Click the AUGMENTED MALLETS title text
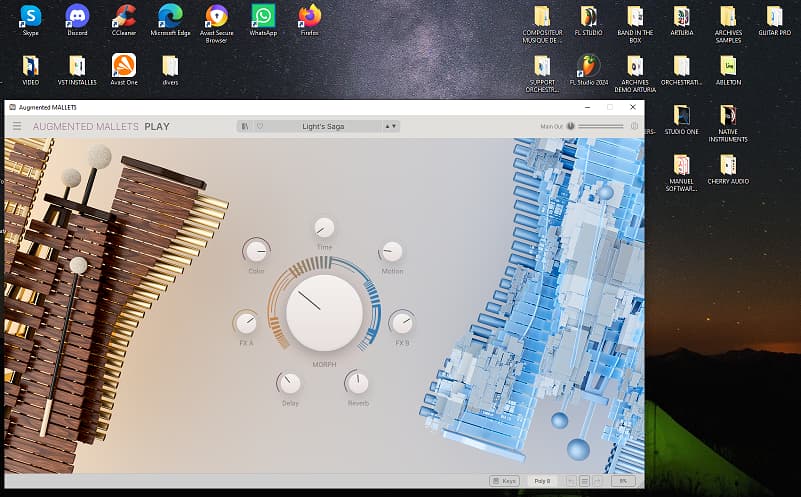Image resolution: width=801 pixels, height=497 pixels. [85, 126]
